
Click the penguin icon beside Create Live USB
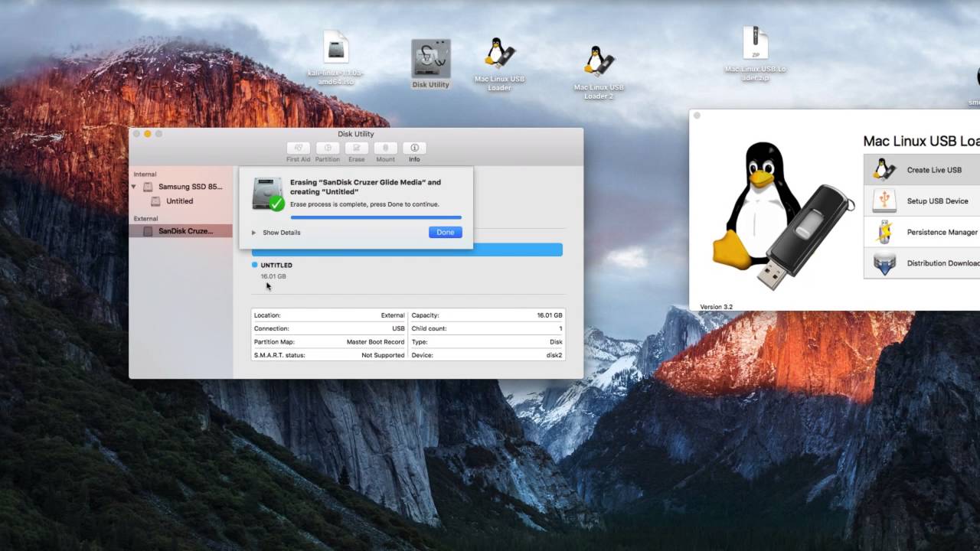pos(884,169)
